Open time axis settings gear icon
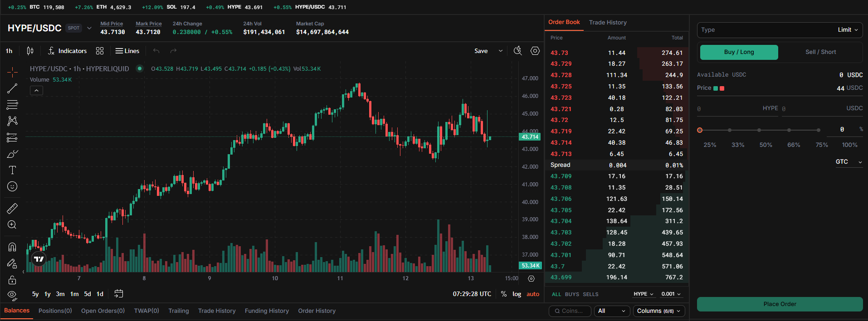Viewport: 868px width, 321px height. tap(532, 278)
